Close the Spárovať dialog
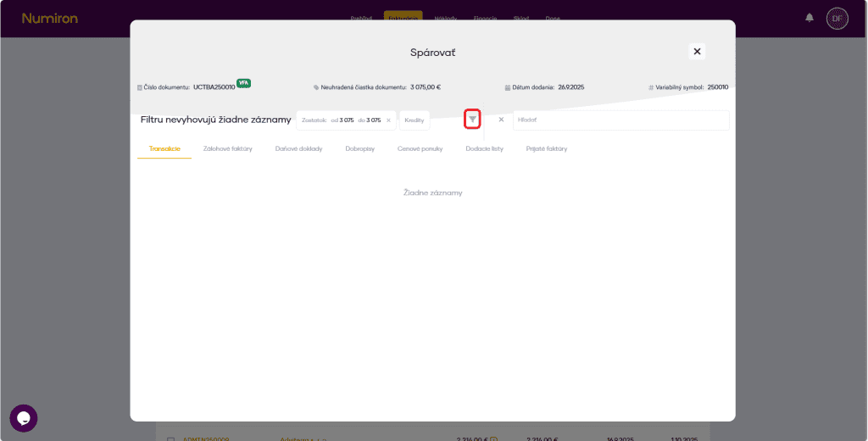 tap(697, 52)
